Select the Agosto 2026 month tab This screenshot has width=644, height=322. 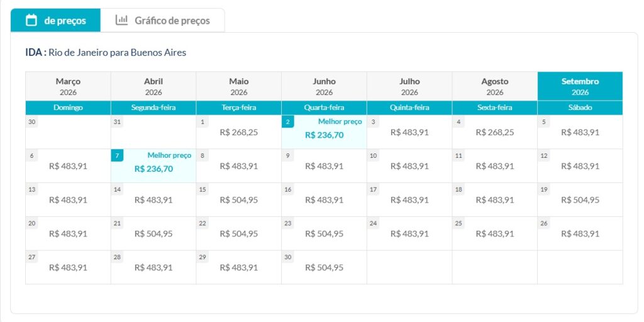point(494,86)
